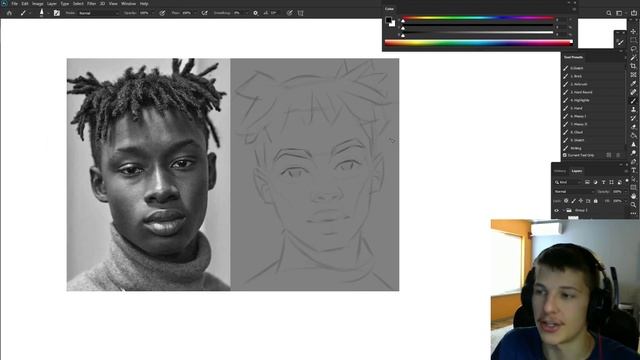
Task: Open the collapsed Brush Settings panel icon
Action: click(620, 42)
